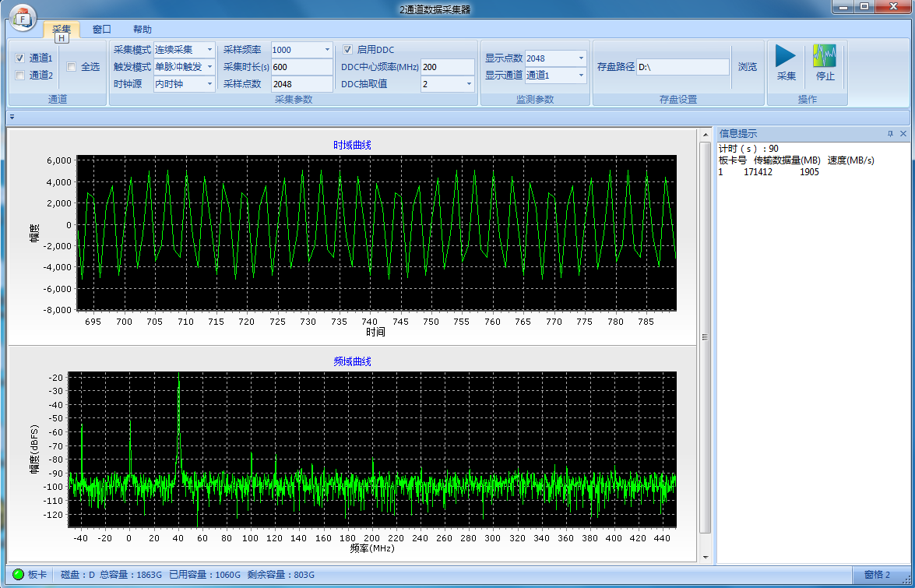Open the 窗口 ribbon tab
This screenshot has height=588, width=915.
pyautogui.click(x=101, y=29)
